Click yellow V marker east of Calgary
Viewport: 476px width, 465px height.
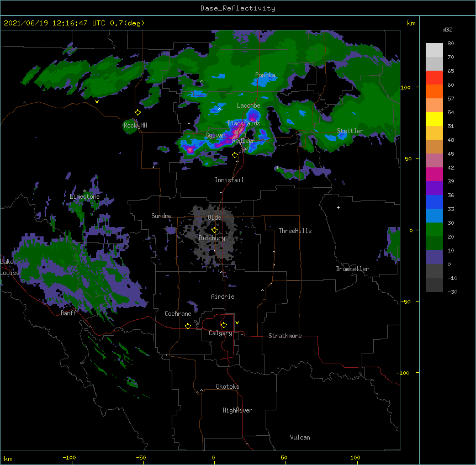[237, 323]
